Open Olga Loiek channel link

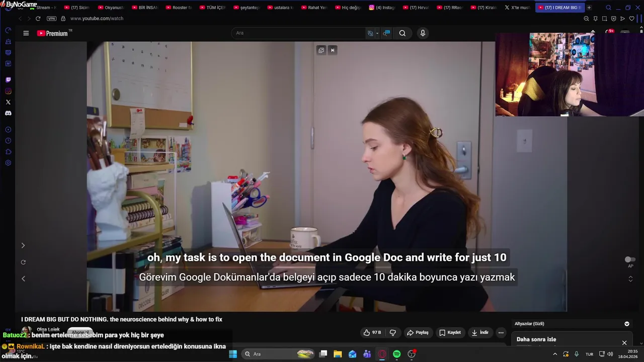(48, 330)
